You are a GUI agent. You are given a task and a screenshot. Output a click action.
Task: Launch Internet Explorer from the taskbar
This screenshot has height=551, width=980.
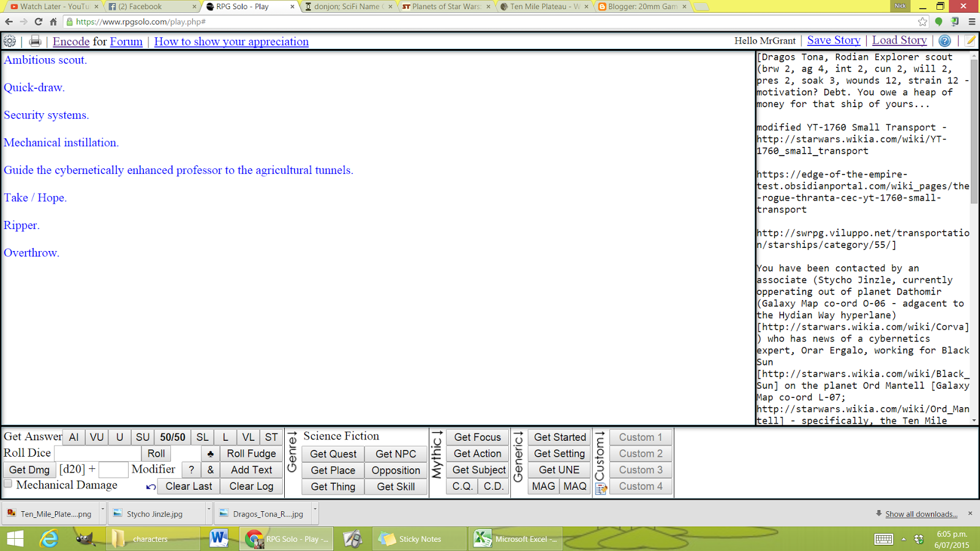[x=49, y=539]
